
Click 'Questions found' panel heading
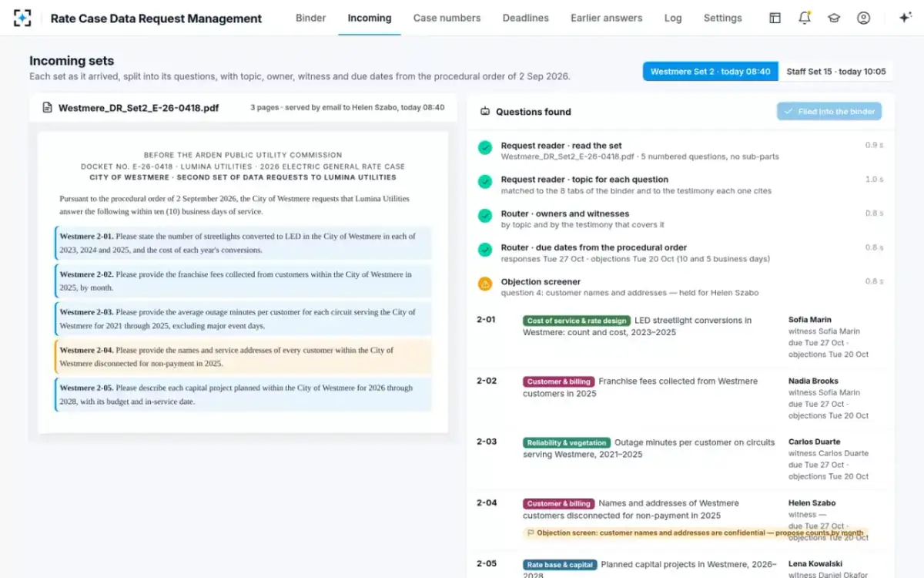click(x=534, y=112)
